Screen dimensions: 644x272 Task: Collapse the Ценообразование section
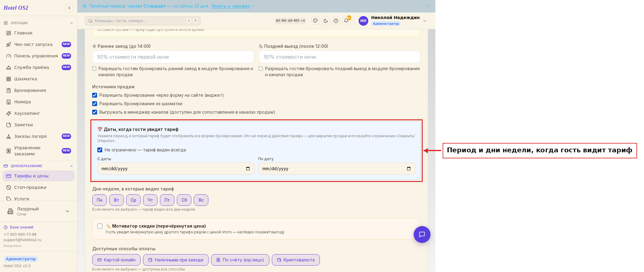pos(72,166)
